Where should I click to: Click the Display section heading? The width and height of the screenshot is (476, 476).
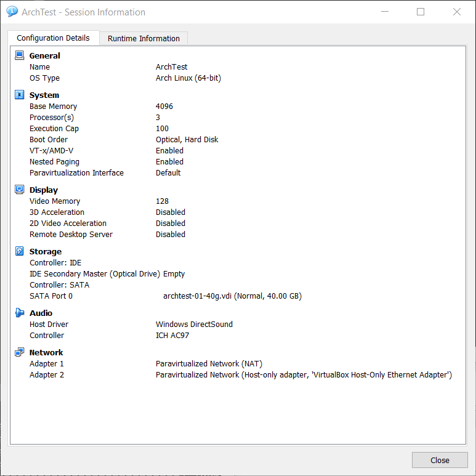pos(43,190)
